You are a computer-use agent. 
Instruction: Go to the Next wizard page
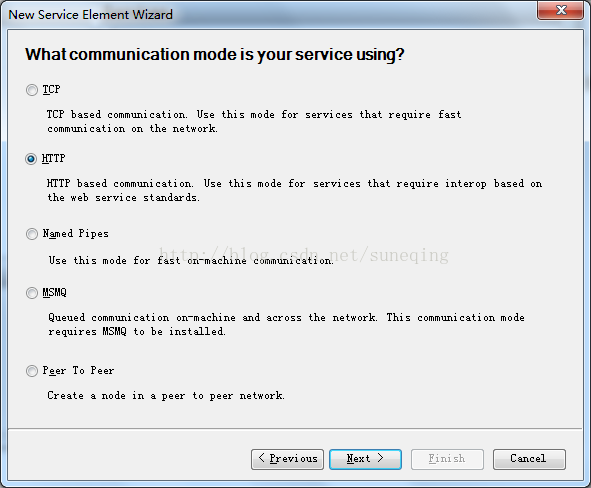point(365,459)
